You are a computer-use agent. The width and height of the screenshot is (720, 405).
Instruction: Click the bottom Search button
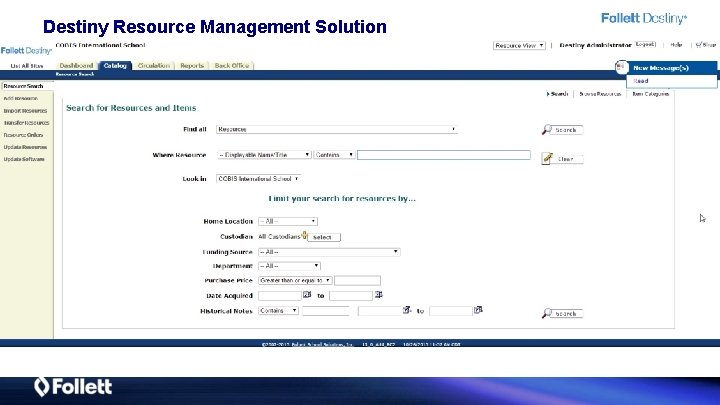click(562, 314)
